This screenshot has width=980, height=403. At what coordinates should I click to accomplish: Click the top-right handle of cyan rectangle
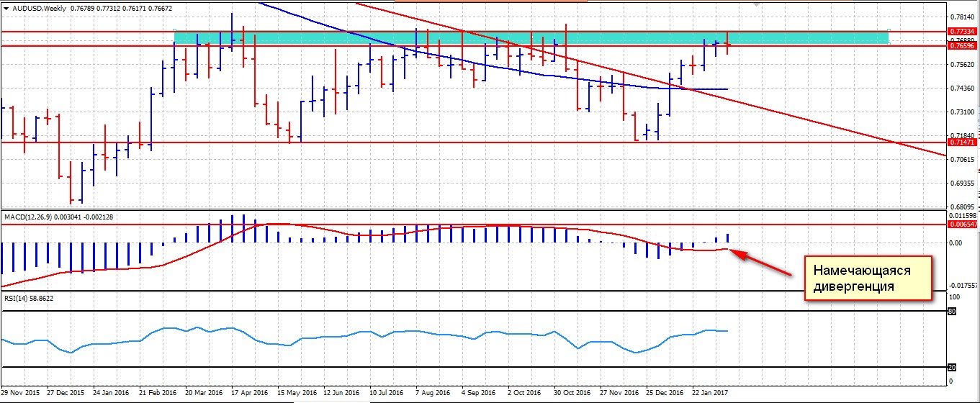pyautogui.click(x=889, y=30)
